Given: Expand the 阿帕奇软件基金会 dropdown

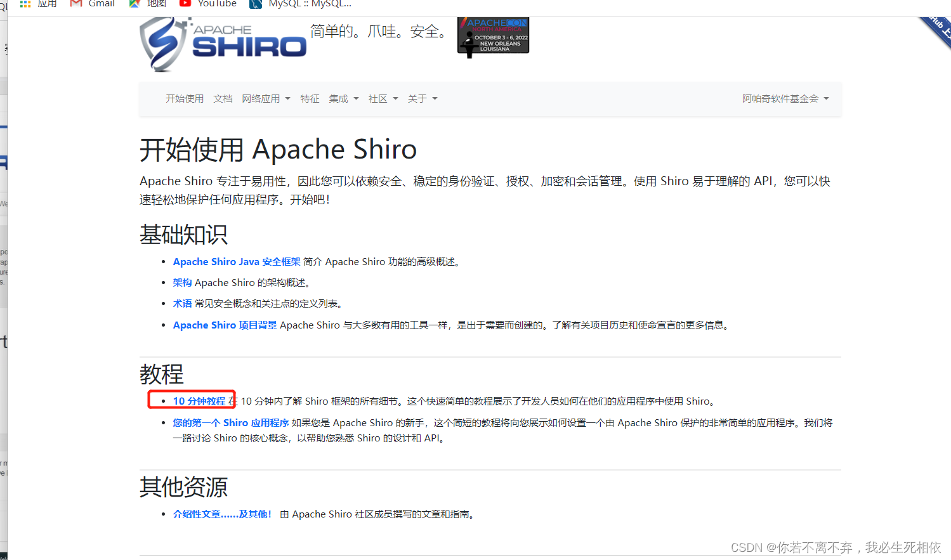Looking at the screenshot, I should point(785,98).
